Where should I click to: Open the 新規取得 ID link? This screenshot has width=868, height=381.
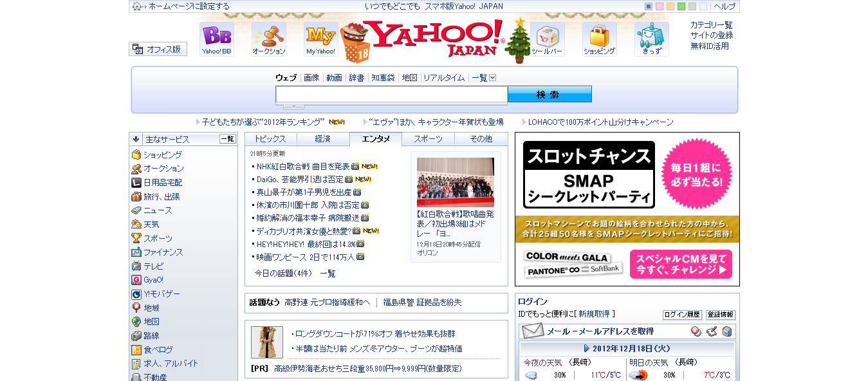click(x=594, y=314)
